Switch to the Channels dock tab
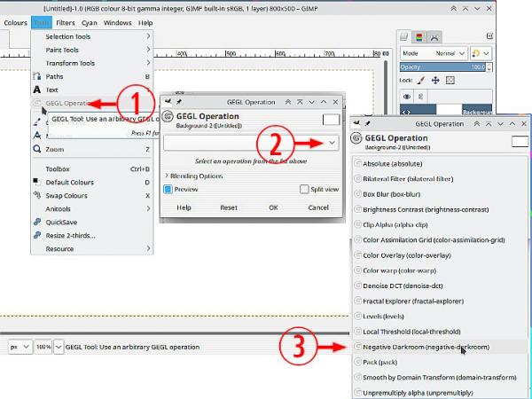 click(419, 36)
